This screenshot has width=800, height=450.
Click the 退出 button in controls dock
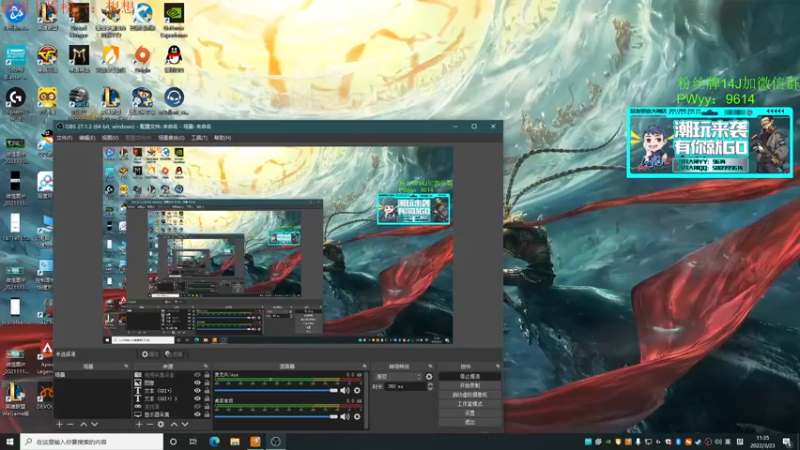tap(469, 422)
